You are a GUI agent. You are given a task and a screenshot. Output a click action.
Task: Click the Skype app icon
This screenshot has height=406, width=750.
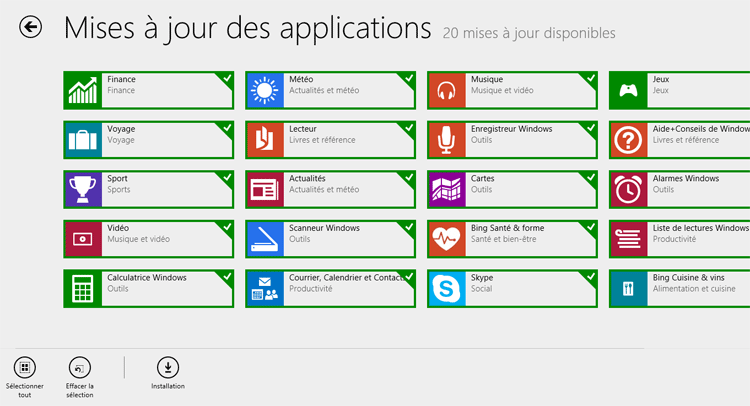(447, 289)
